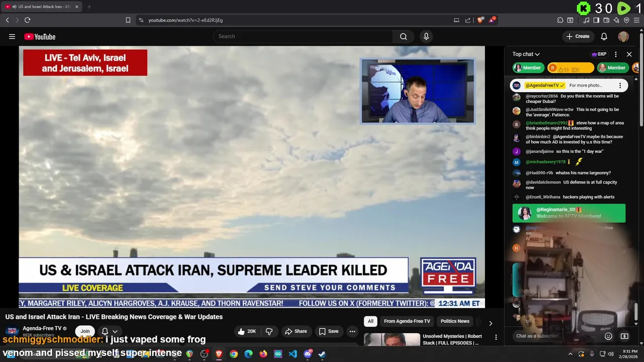Click the address bar URL
Screen dimensions: 644x362
(x=185, y=20)
